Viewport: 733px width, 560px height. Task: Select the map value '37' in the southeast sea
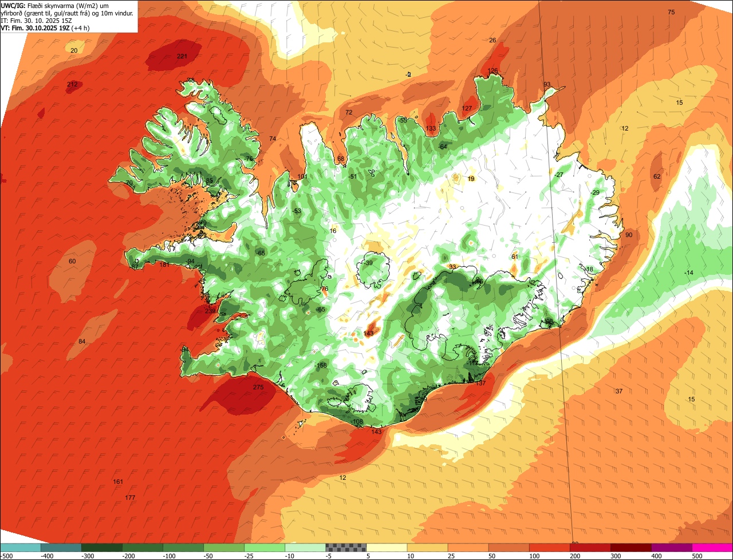coord(619,391)
